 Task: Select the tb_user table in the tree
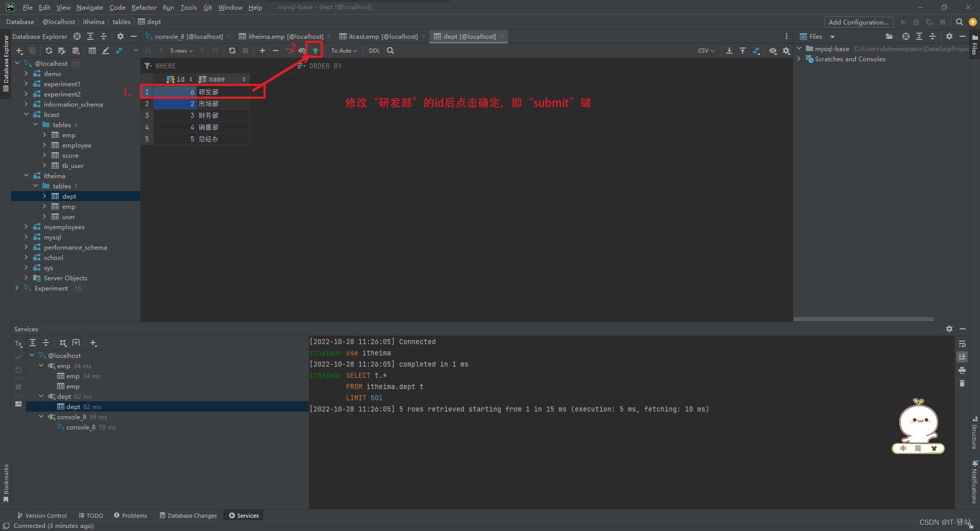[73, 165]
